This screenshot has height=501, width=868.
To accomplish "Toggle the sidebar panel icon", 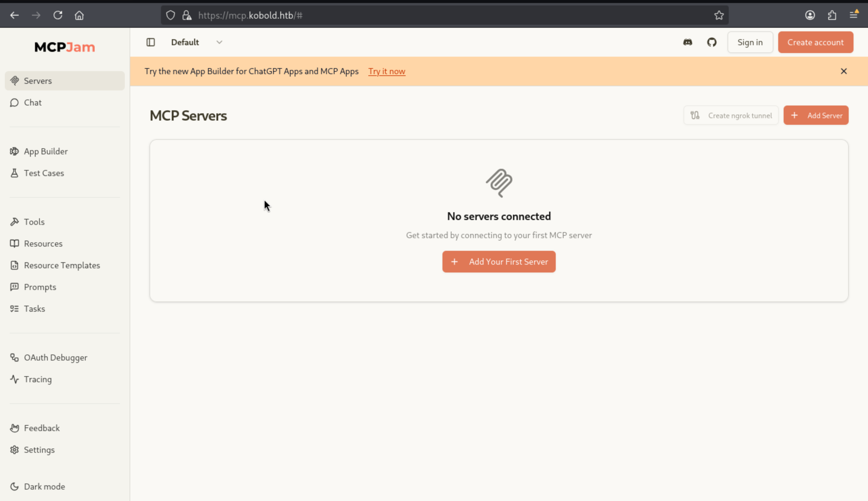I will (151, 42).
